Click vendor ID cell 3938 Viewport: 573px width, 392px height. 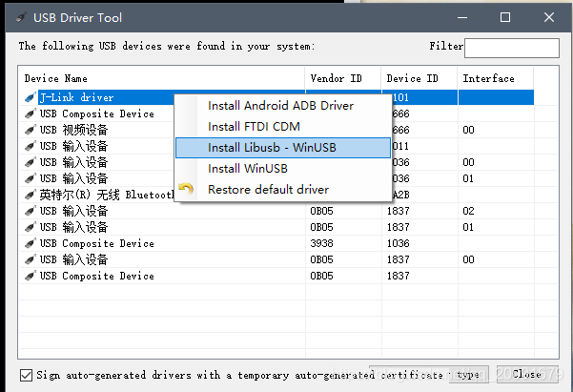tap(321, 243)
